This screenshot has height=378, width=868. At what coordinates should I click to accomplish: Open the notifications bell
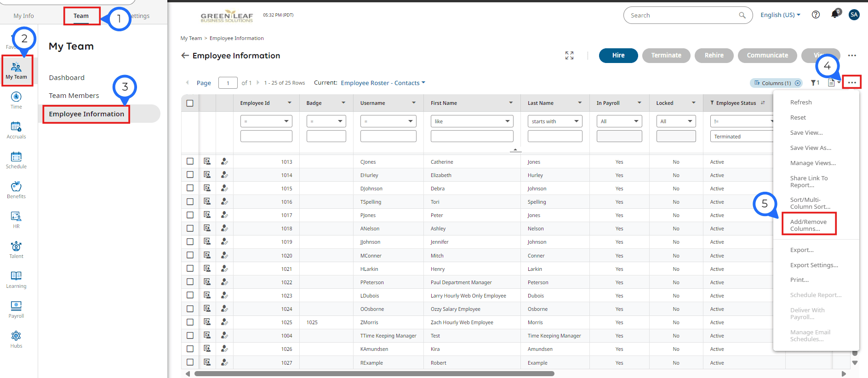[x=835, y=14]
